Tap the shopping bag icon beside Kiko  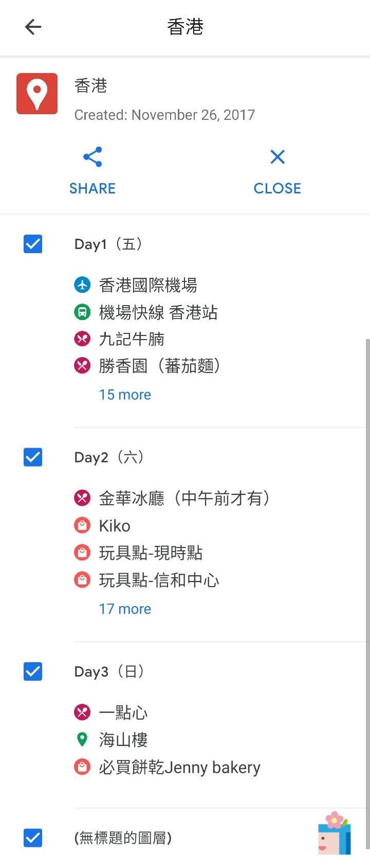tap(82, 525)
